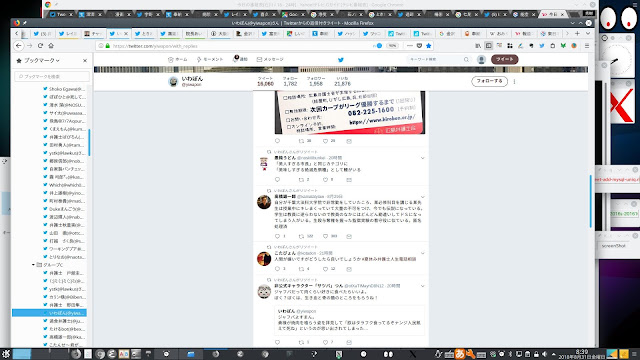
Task: Reload the current Twitter page
Action: (40, 46)
